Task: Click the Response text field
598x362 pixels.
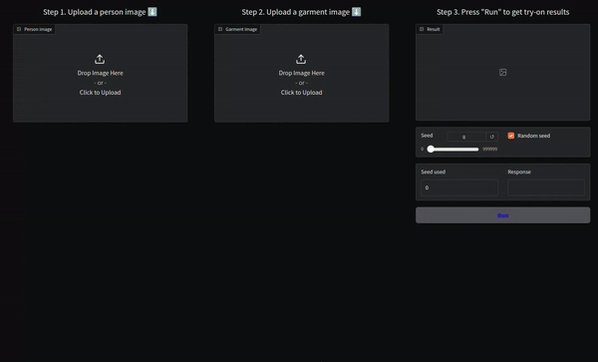Action: pos(546,188)
